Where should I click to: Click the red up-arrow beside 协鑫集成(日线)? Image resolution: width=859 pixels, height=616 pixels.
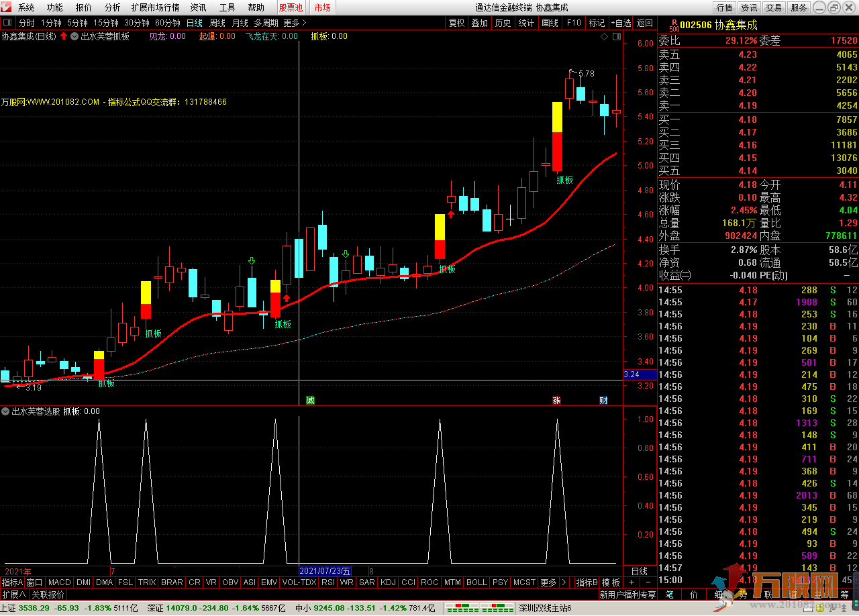pos(64,36)
